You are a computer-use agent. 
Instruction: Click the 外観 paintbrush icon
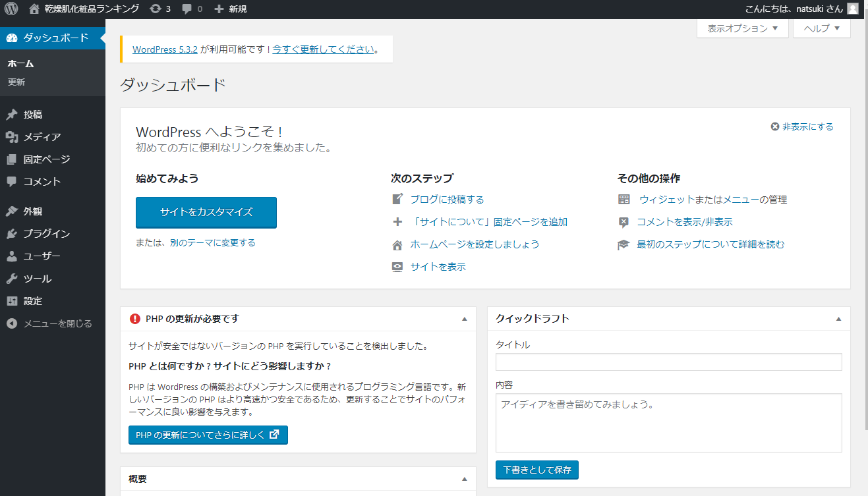pyautogui.click(x=12, y=211)
